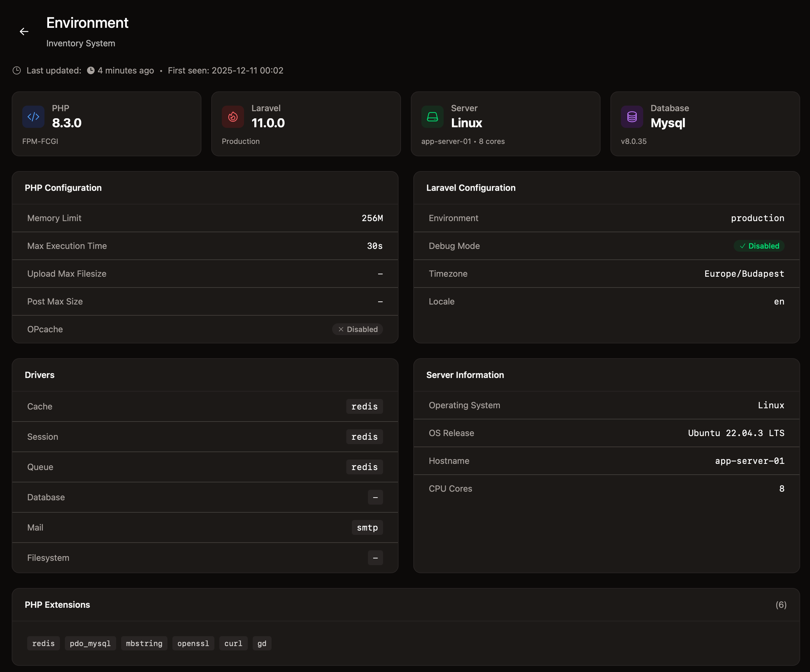The width and height of the screenshot is (810, 672).
Task: Click the Database Mysql summary card
Action: click(705, 124)
